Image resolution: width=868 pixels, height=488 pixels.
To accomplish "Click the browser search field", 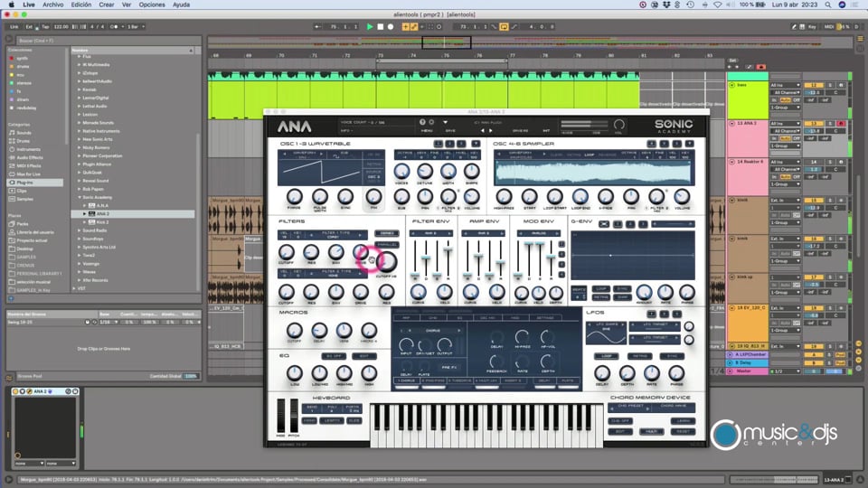I will pos(108,41).
